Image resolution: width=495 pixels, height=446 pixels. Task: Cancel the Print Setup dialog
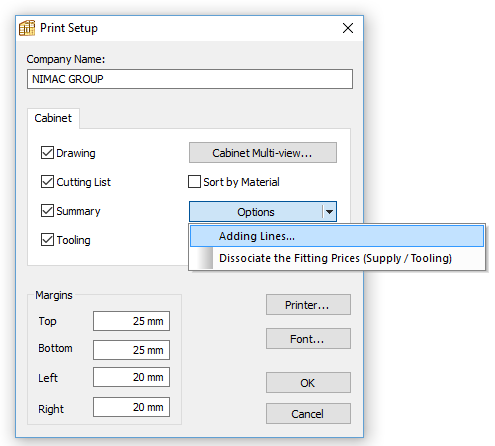(308, 414)
